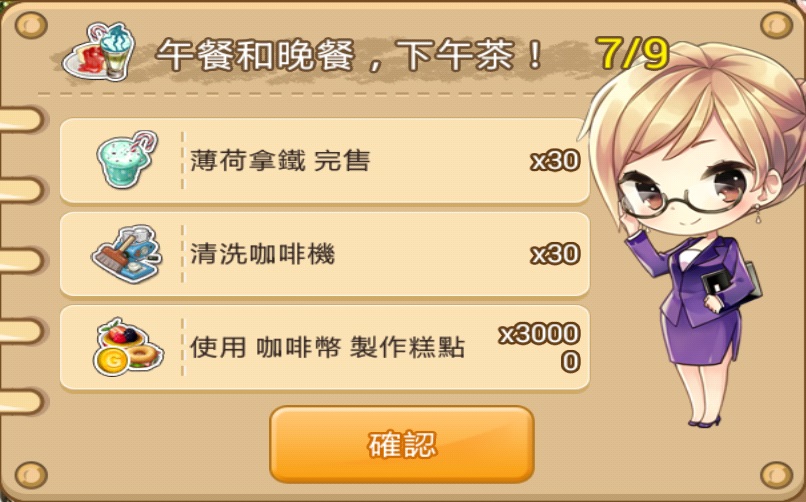The height and width of the screenshot is (502, 806).
Task: Tap the 確認 confirm button
Action: [x=402, y=444]
